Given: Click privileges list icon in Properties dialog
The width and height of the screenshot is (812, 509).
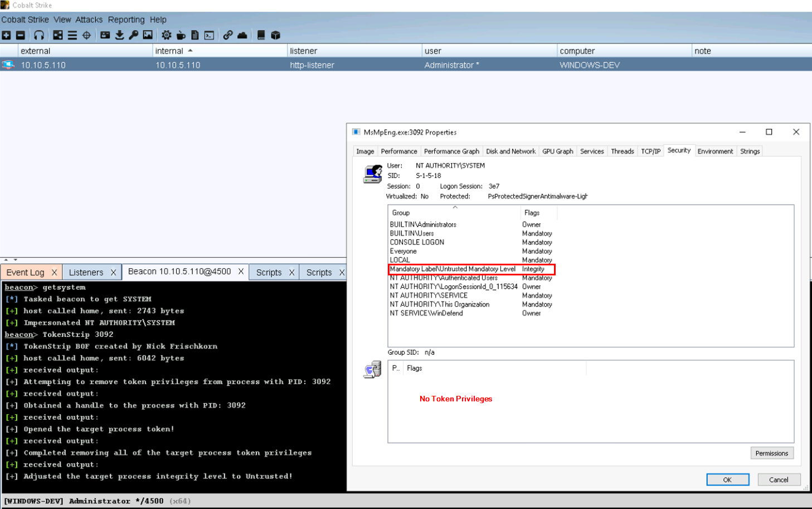Looking at the screenshot, I should [x=372, y=369].
